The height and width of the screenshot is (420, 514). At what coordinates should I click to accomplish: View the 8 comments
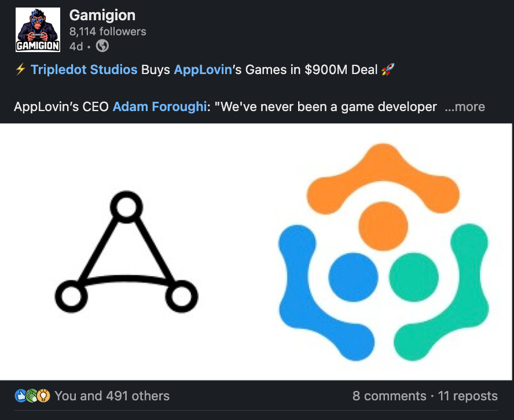coord(389,396)
